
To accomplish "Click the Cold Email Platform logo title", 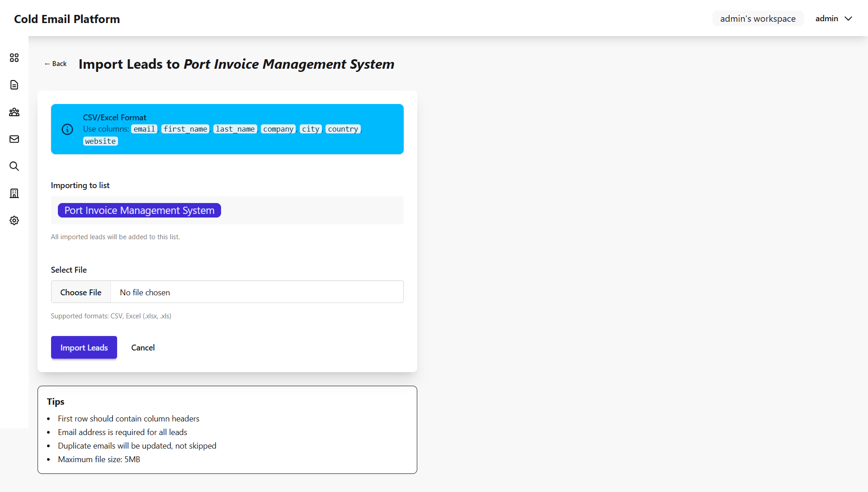I will click(x=67, y=19).
